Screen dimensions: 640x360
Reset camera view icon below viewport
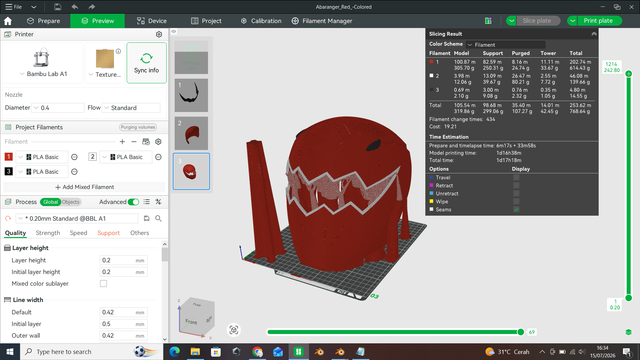tap(234, 330)
